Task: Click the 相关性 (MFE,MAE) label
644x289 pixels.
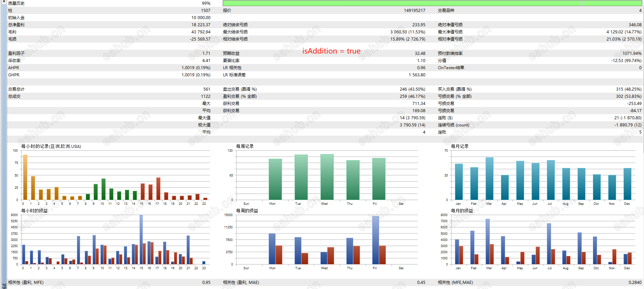Action: pos(455,283)
